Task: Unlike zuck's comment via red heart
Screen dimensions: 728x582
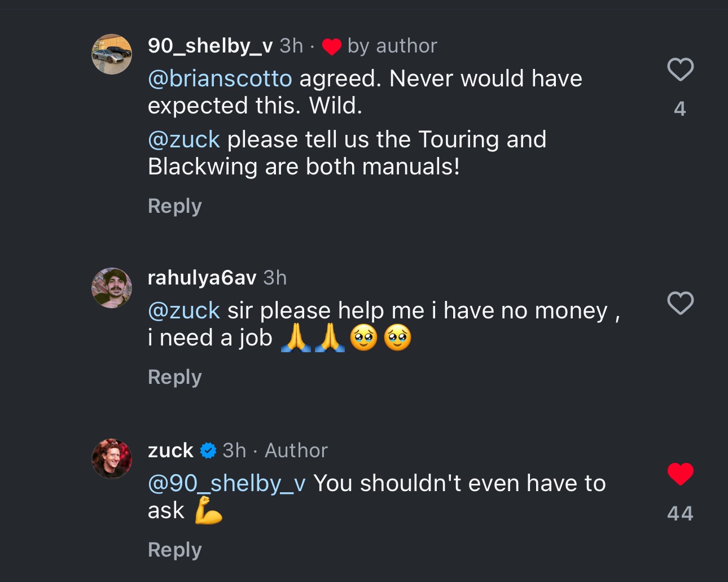Action: coord(680,474)
